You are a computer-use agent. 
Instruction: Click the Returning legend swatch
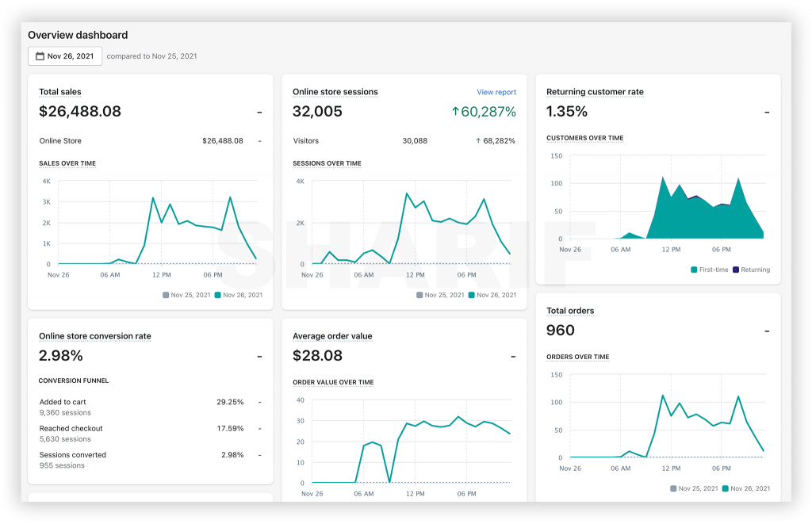tap(736, 270)
